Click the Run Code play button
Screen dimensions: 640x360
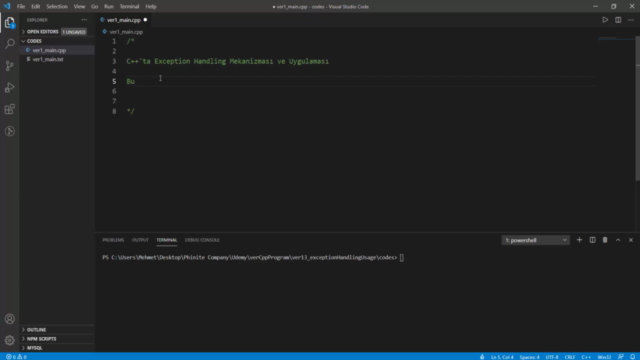(605, 20)
